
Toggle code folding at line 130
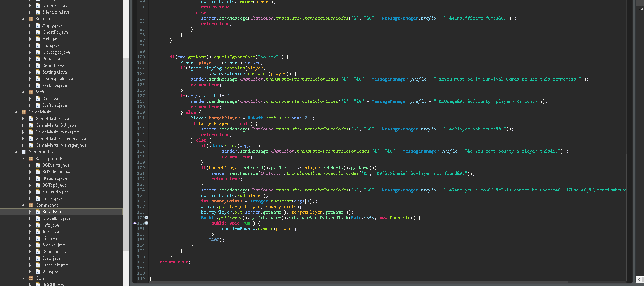(147, 223)
